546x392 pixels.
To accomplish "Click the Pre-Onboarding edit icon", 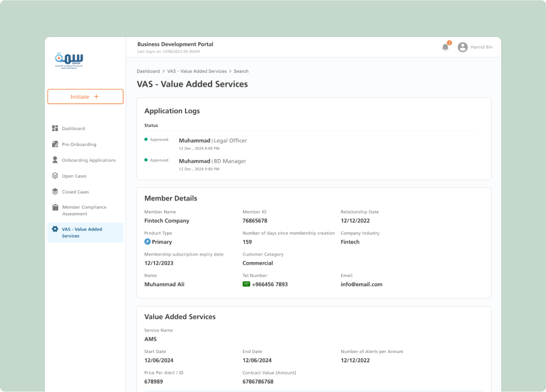I will pyautogui.click(x=55, y=144).
